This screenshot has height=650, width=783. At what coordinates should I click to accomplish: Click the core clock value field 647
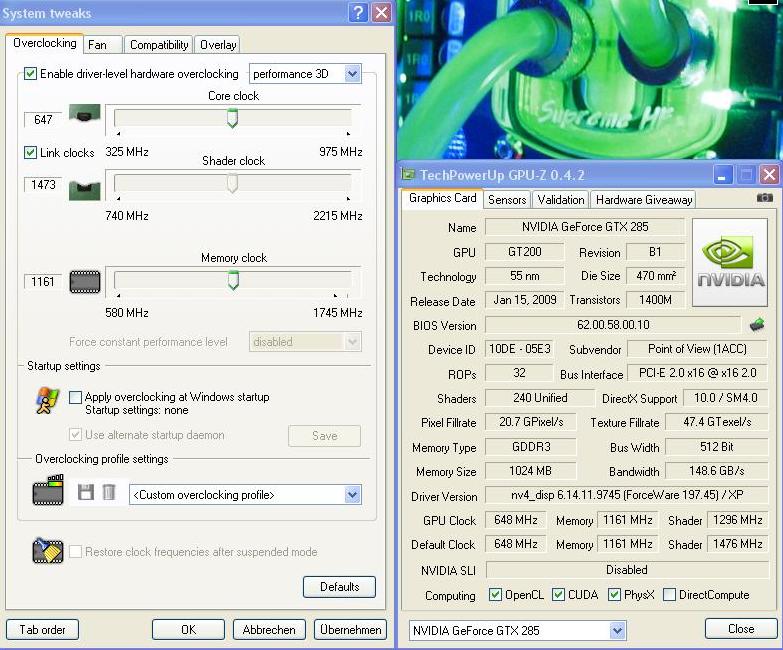(43, 120)
